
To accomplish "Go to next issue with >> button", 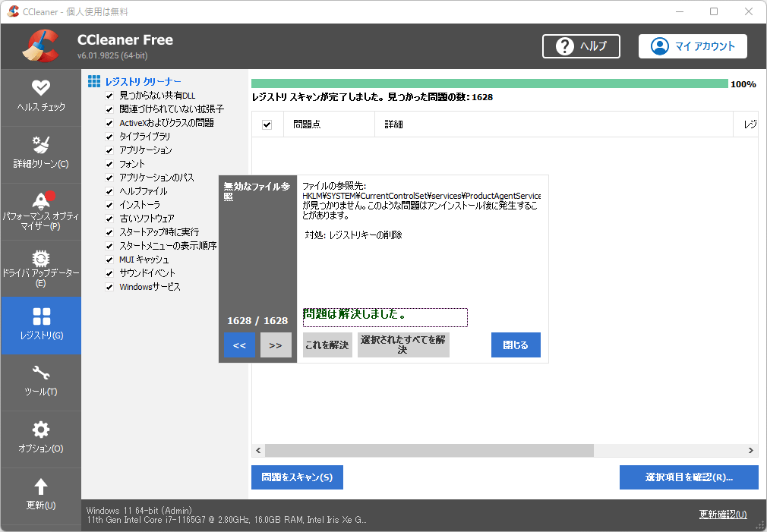I will click(276, 345).
